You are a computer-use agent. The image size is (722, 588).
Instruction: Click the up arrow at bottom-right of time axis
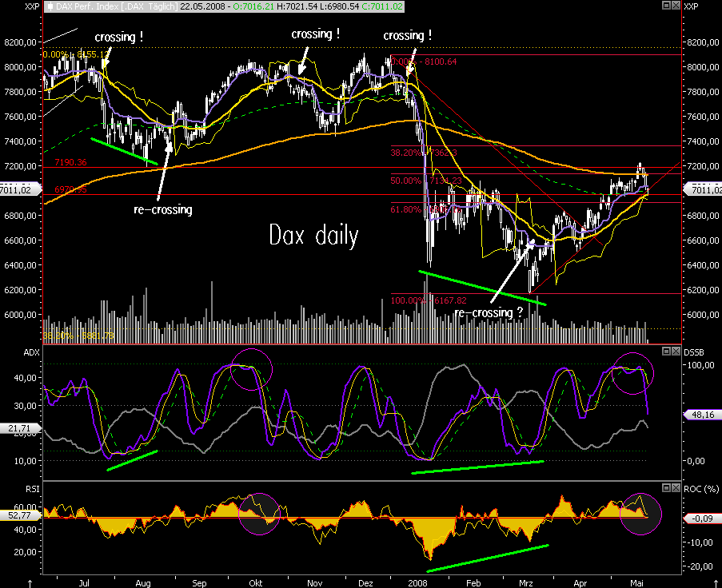[715, 583]
